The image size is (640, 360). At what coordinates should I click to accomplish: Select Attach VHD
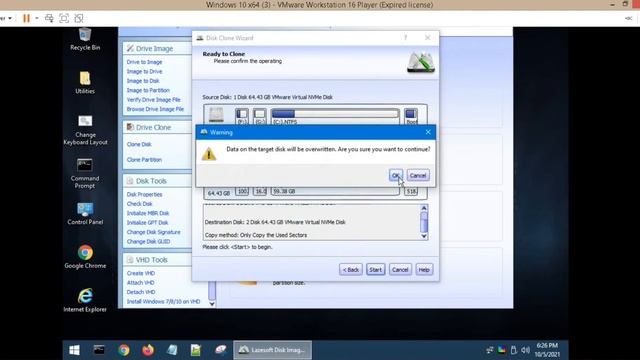(140, 282)
